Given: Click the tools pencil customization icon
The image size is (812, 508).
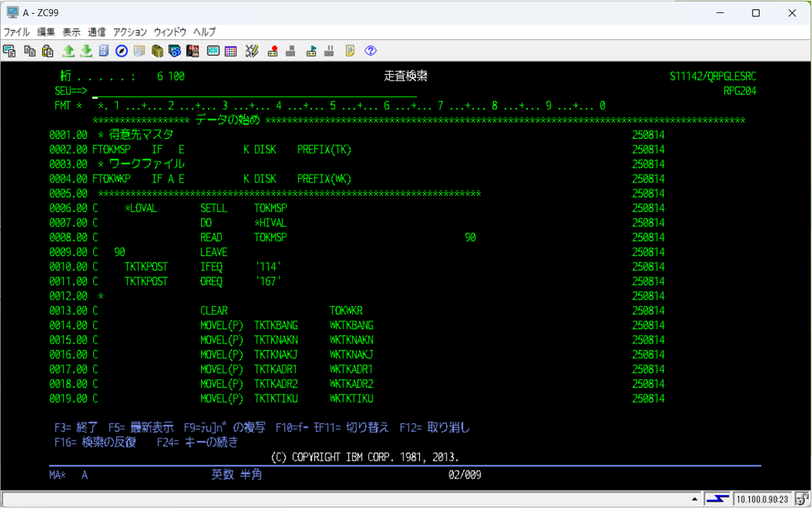Looking at the screenshot, I should [252, 51].
